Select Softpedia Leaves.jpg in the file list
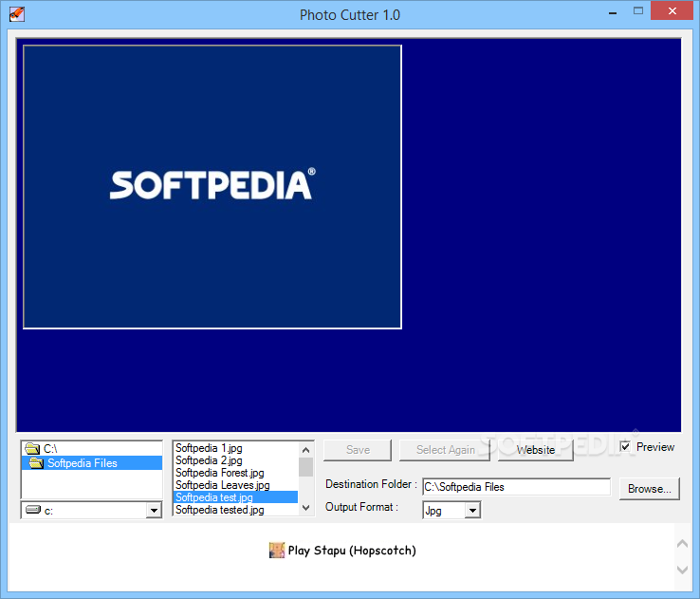The height and width of the screenshot is (599, 700). (x=236, y=485)
